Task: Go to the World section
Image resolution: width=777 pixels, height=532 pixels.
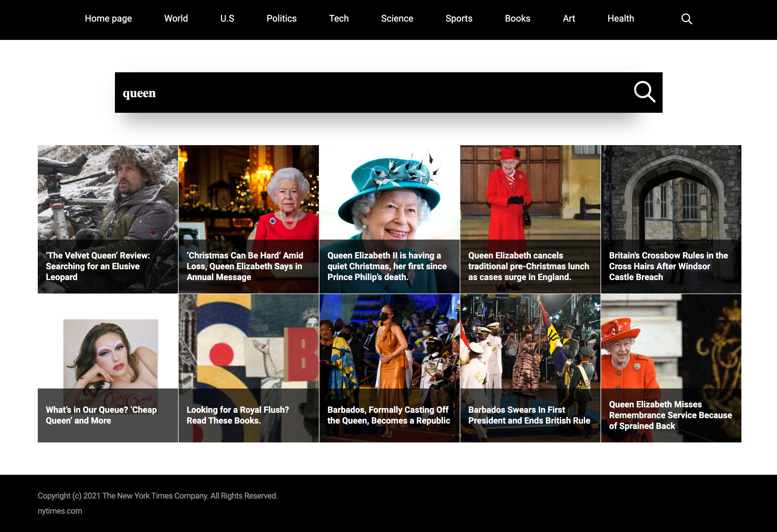Action: click(x=176, y=18)
